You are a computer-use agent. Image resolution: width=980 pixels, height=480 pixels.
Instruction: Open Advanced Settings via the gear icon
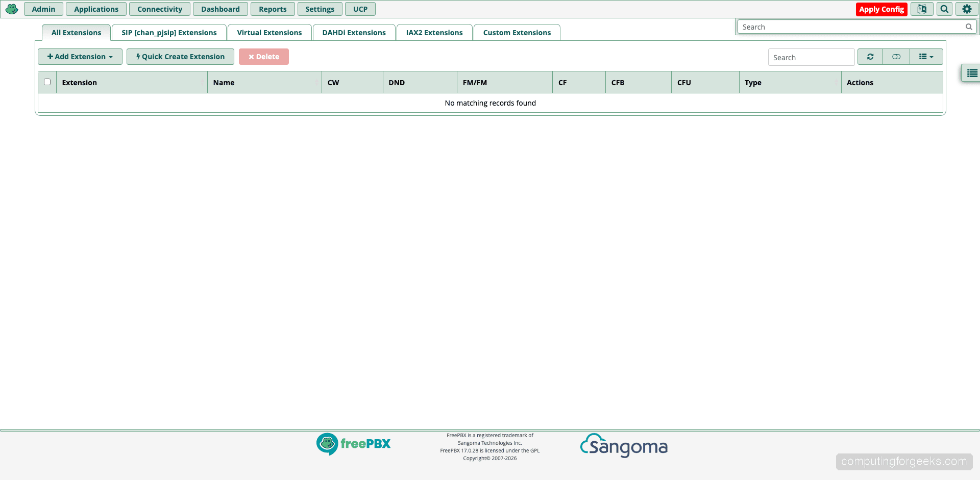click(967, 9)
